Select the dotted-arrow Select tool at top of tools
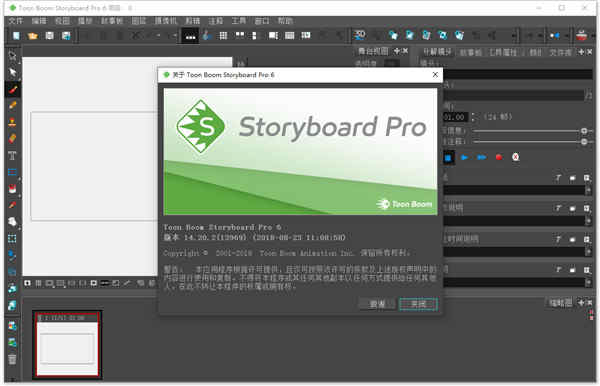 12,56
